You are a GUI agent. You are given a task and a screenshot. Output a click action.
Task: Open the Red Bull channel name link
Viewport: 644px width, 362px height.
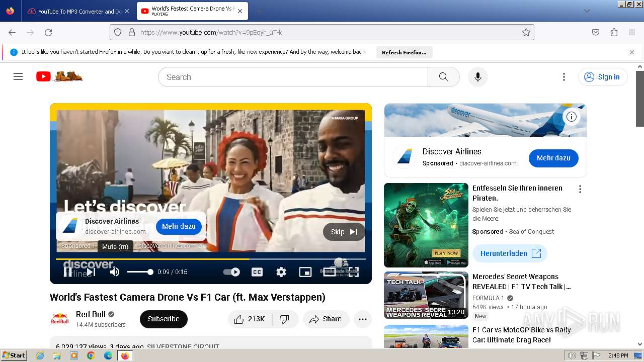[91, 314]
